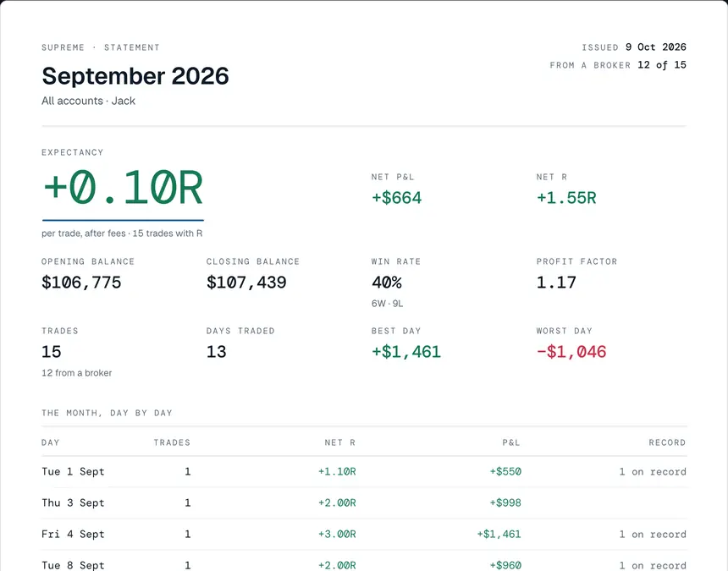Click the profit factor value 1.17
The height and width of the screenshot is (571, 728).
[556, 283]
